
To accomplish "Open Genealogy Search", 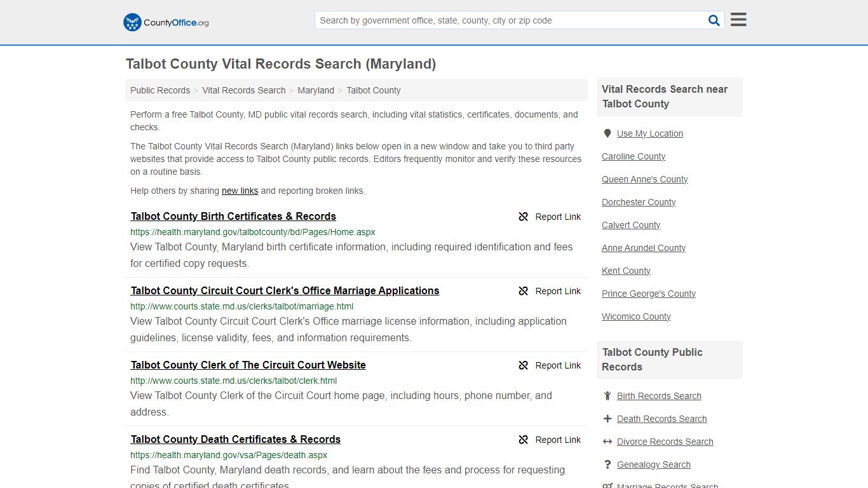I will tap(653, 464).
